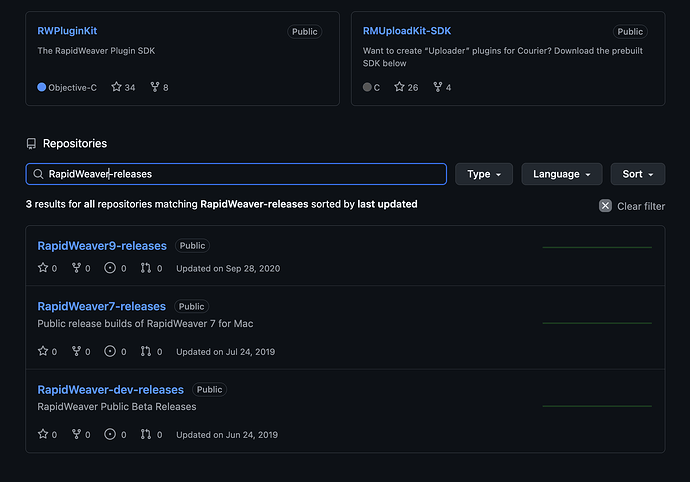The image size is (690, 482).
Task: Open the RapidWeaver9-releases repository link
Action: [102, 246]
